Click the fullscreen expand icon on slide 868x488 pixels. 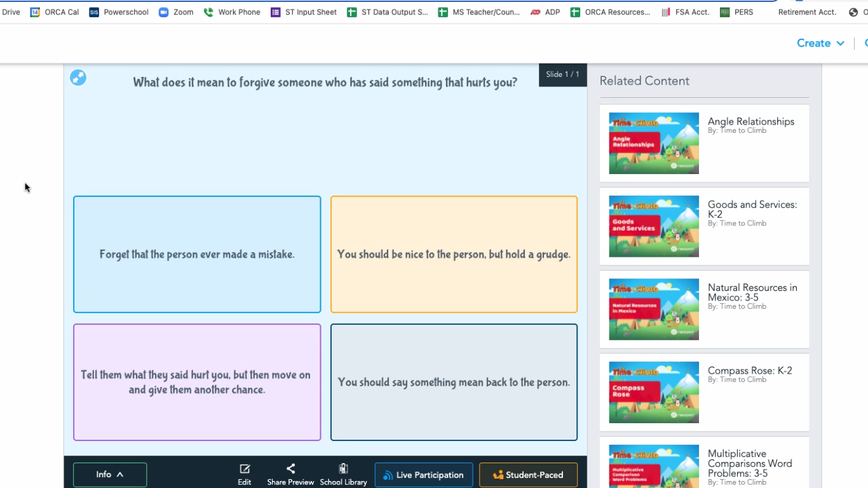coord(78,78)
